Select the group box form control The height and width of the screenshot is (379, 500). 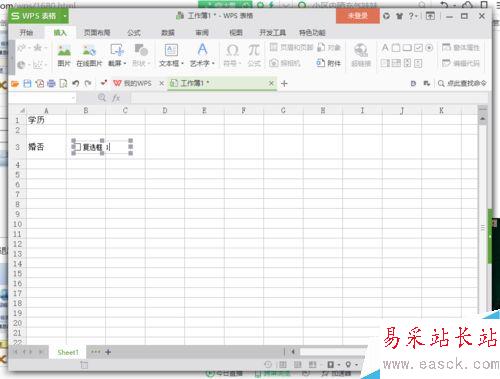396,48
